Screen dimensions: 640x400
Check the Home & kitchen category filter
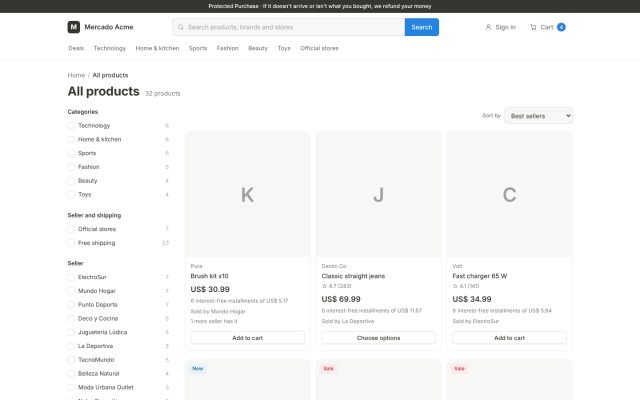[x=71, y=140]
